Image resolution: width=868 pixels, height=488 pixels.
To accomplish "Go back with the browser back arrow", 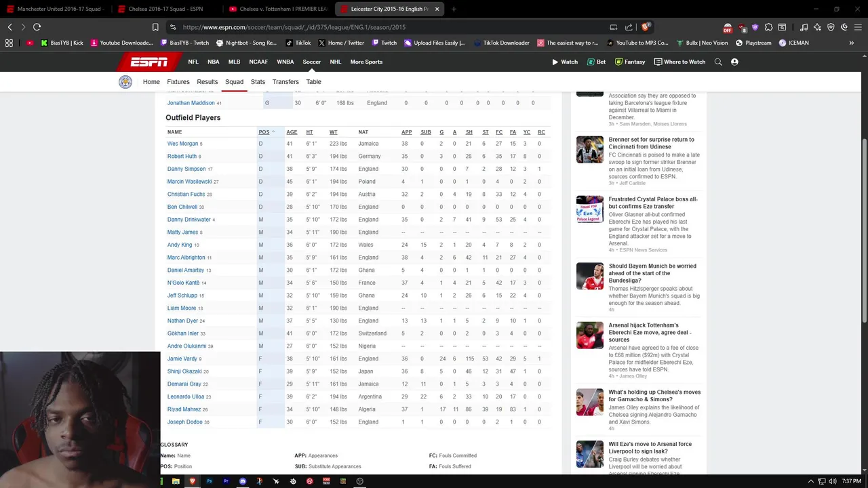I will (x=9, y=27).
